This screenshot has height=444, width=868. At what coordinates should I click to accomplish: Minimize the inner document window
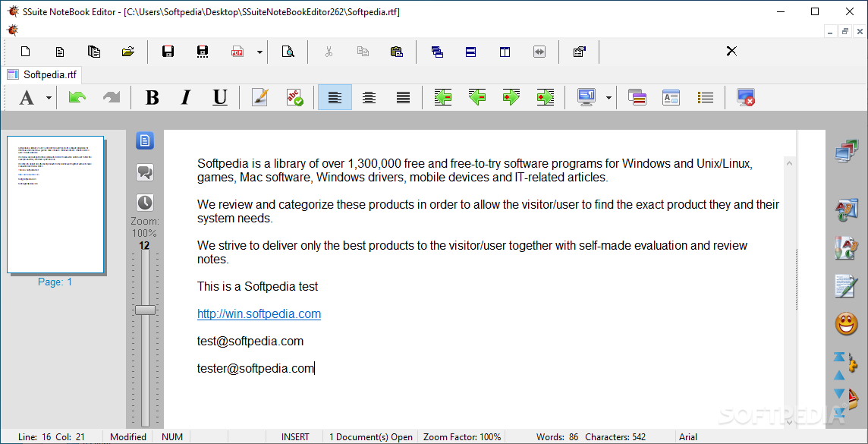(830, 32)
